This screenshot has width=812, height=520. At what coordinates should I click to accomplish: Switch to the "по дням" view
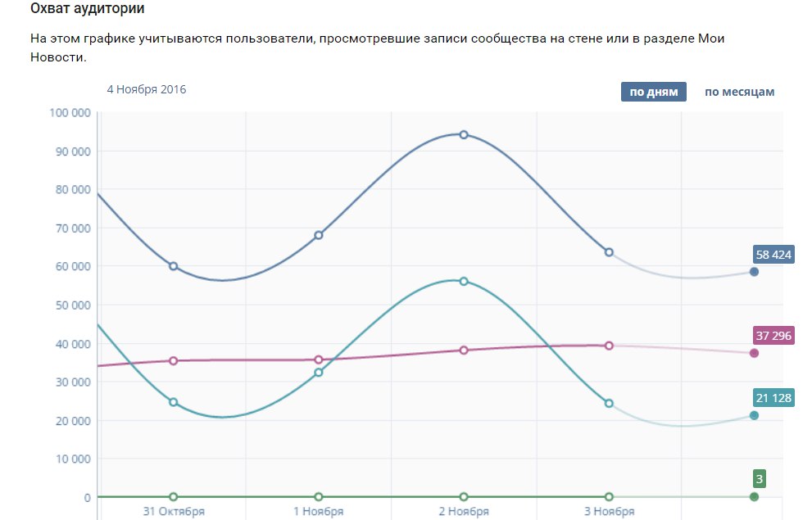(653, 92)
